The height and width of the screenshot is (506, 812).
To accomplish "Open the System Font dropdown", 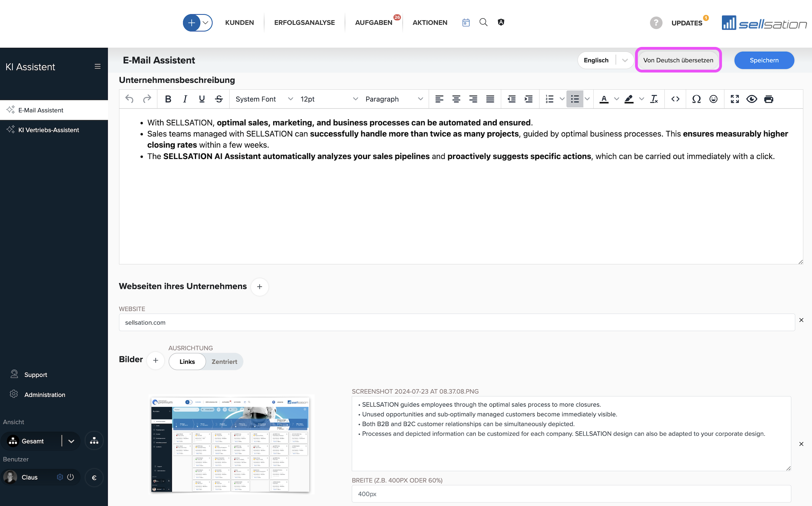I will (264, 99).
